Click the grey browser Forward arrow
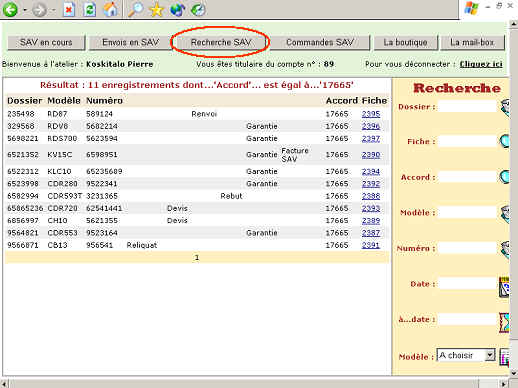518x388 pixels. coord(39,10)
